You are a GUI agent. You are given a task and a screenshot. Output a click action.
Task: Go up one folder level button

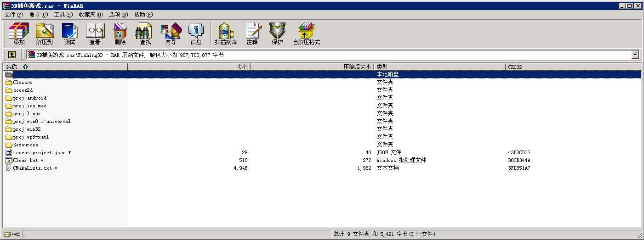point(12,55)
